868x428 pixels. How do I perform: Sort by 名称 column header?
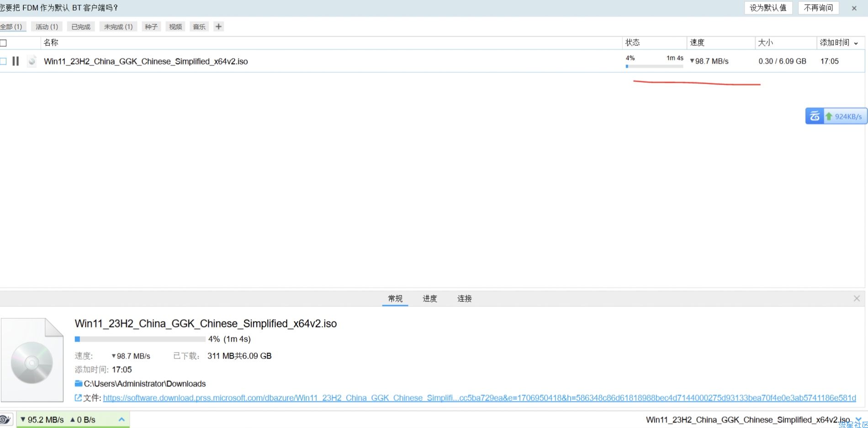51,43
